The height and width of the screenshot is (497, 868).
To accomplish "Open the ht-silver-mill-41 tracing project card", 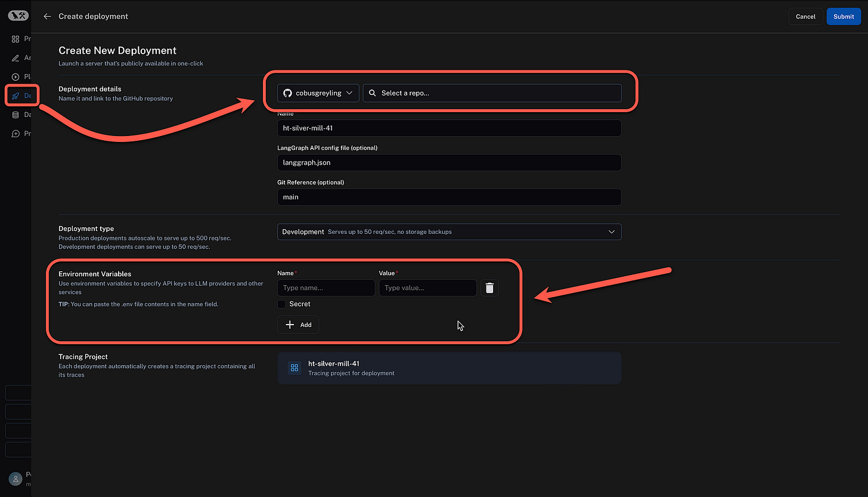I will (449, 368).
